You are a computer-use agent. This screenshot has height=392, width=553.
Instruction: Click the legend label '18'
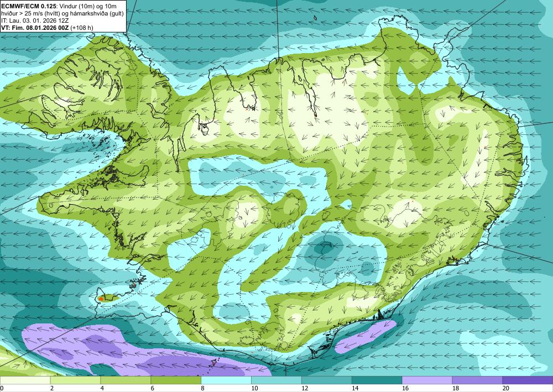[x=455, y=388]
